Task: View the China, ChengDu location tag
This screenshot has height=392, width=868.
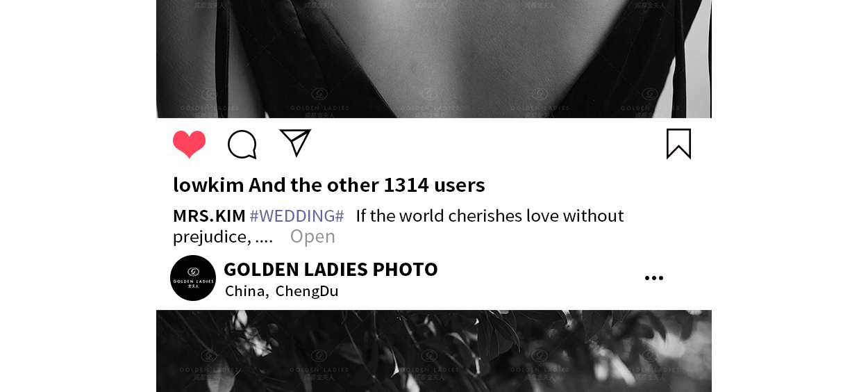Action: tap(281, 291)
